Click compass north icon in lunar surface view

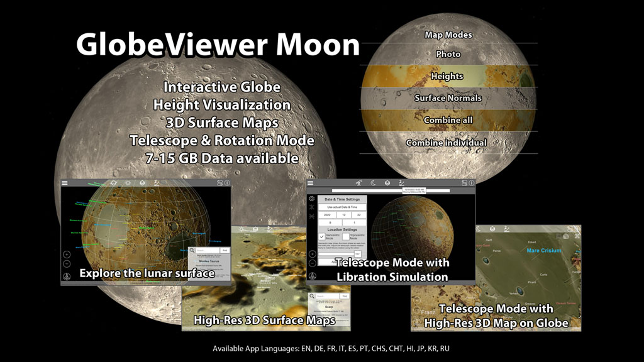[x=67, y=277]
